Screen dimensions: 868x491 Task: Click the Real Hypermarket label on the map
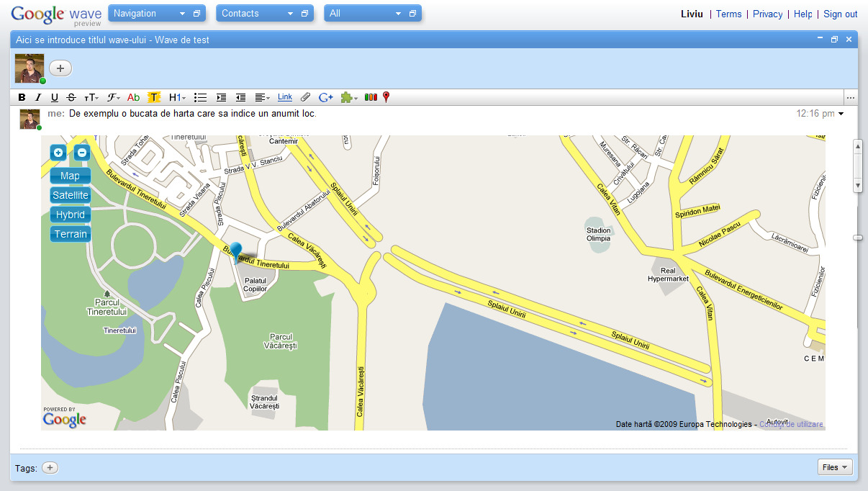[668, 274]
